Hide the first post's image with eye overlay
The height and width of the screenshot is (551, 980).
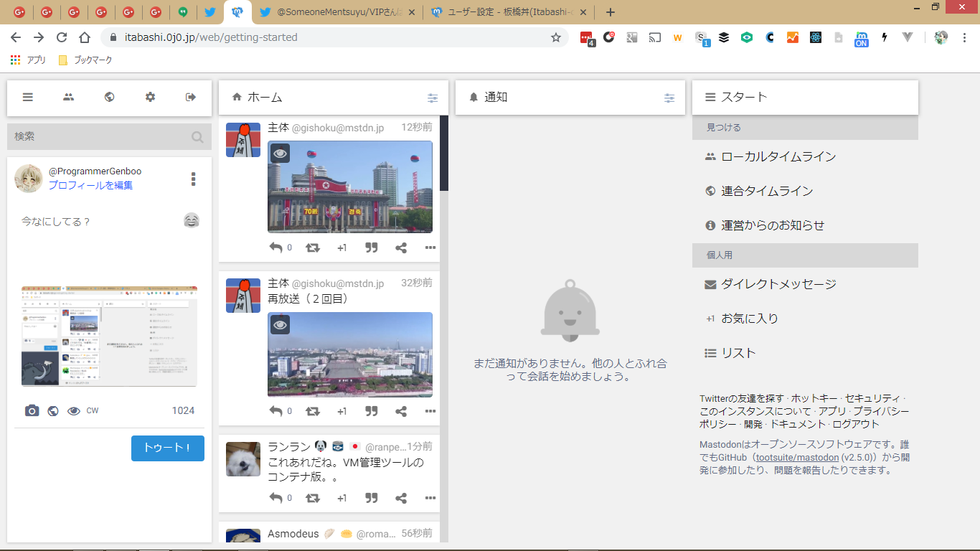pos(281,153)
